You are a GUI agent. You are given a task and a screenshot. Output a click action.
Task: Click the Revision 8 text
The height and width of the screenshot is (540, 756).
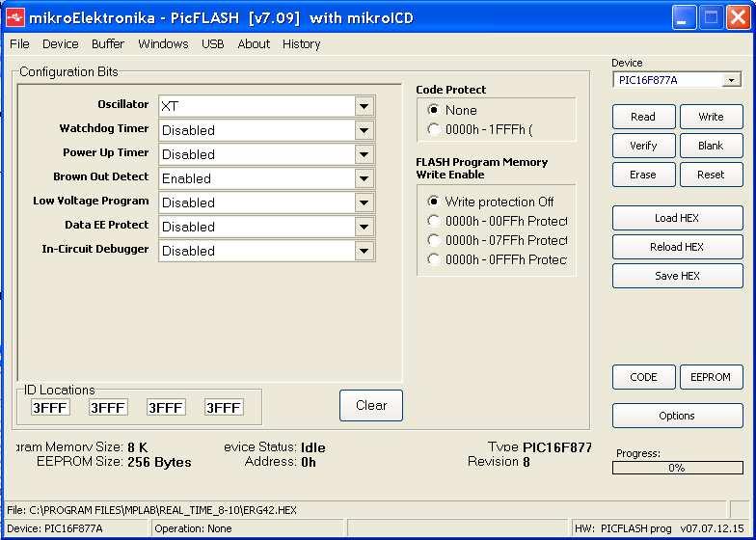(x=499, y=462)
